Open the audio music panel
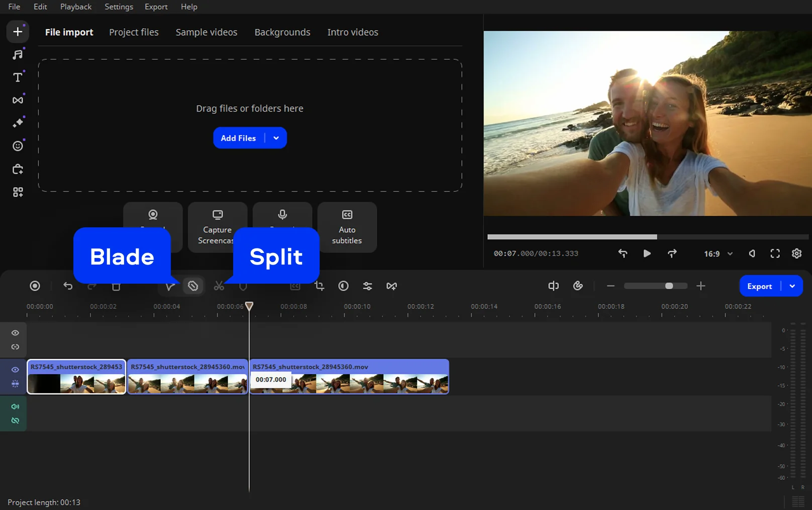The width and height of the screenshot is (812, 510). pos(18,54)
